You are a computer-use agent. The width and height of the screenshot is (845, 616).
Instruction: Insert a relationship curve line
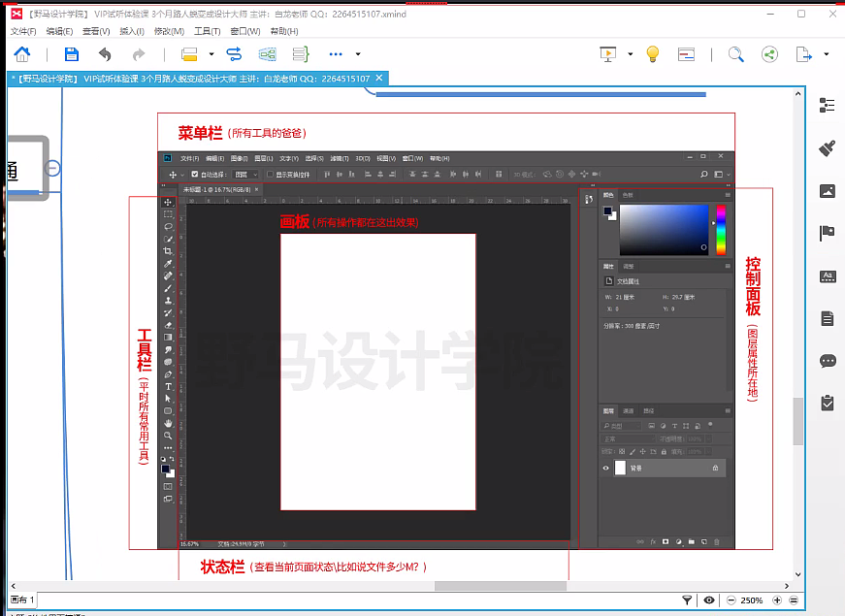233,54
